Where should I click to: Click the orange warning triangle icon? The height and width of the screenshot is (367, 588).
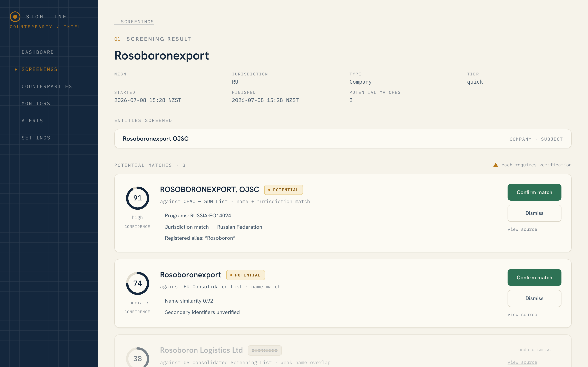tap(496, 165)
